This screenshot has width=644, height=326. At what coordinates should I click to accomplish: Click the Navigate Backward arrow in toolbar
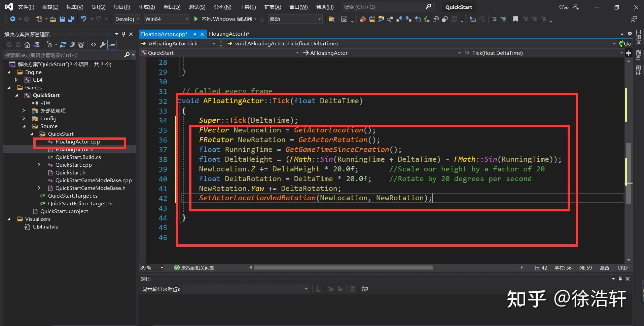click(12, 19)
